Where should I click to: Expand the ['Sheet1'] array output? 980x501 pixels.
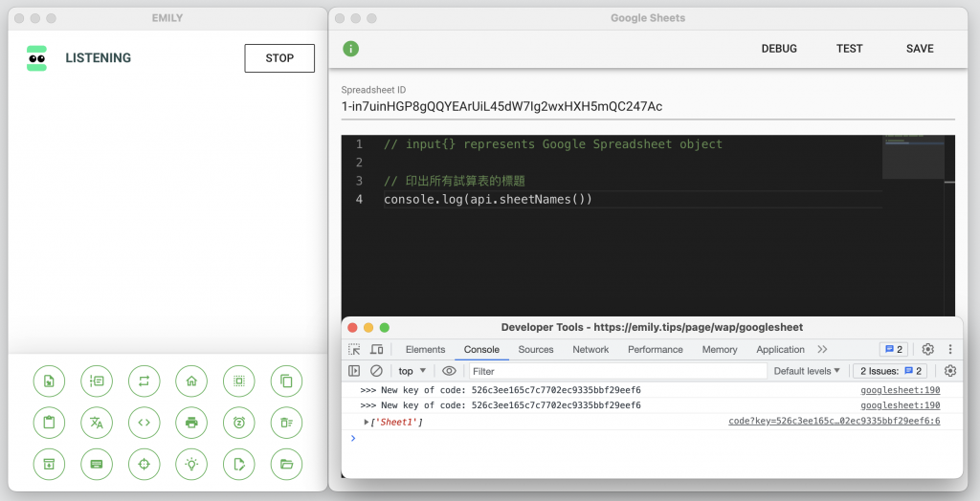[x=367, y=423]
